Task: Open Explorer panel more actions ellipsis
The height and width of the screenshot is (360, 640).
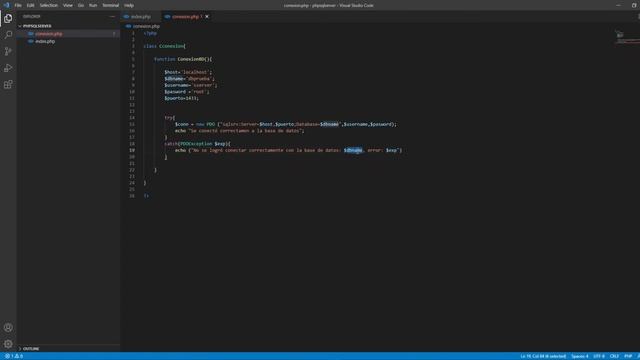Action: [x=112, y=16]
